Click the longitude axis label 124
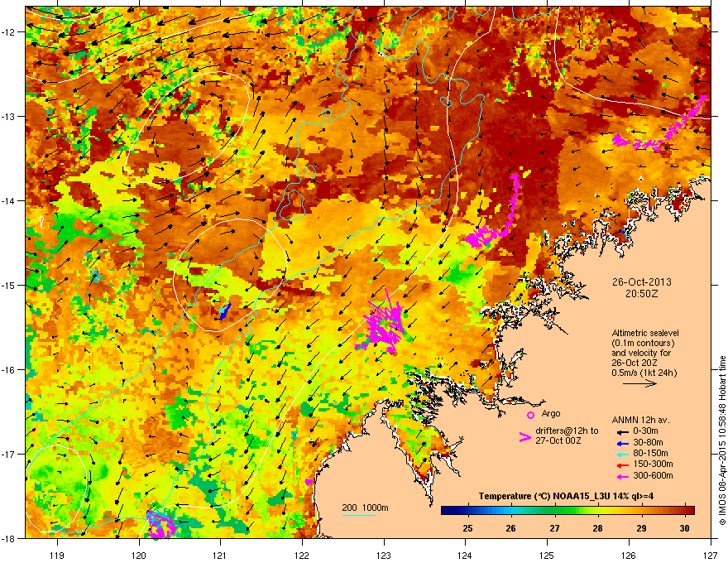 click(465, 555)
